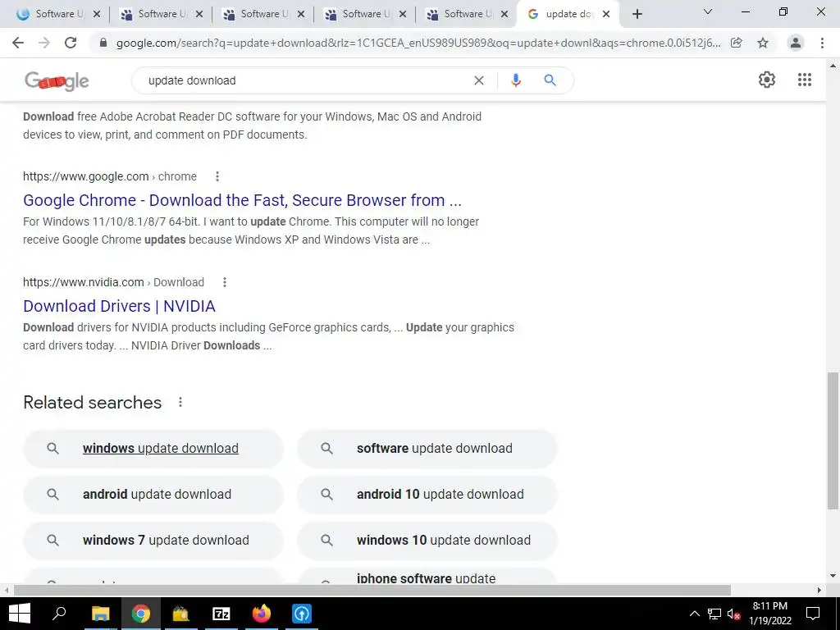Reload the page with the refresh icon

point(71,43)
